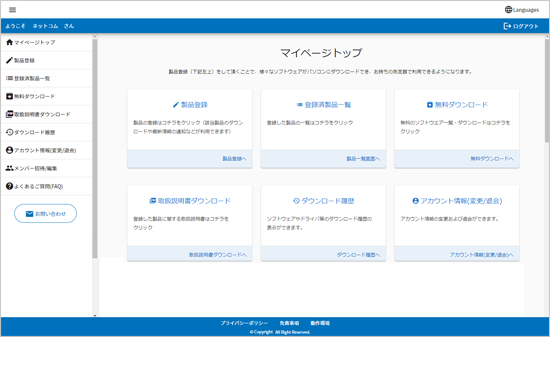The height and width of the screenshot is (388, 550).
Task: Click the sidebar vertical scrollbar thumb
Action: point(95,149)
